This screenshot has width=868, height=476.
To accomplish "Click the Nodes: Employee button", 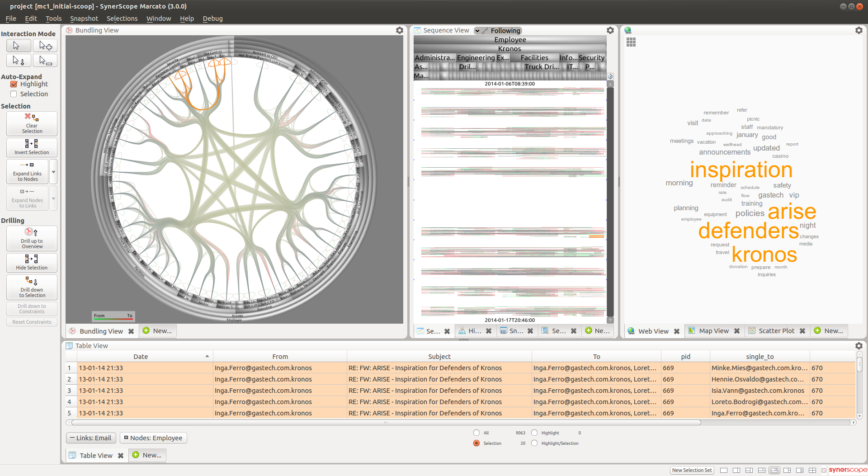I will tap(153, 438).
